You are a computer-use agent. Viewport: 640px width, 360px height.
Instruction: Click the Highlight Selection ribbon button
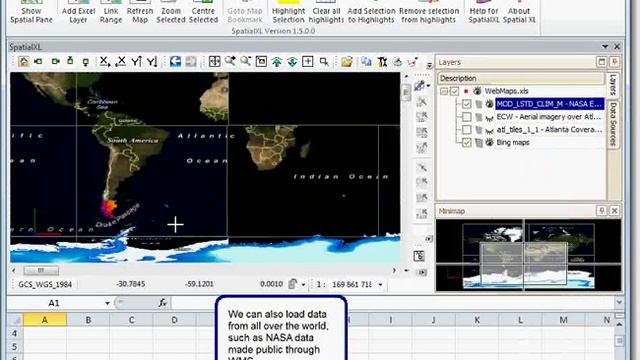(x=288, y=13)
